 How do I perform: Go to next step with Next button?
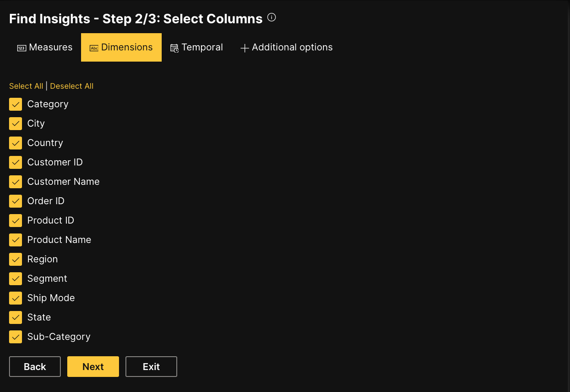[x=93, y=367]
